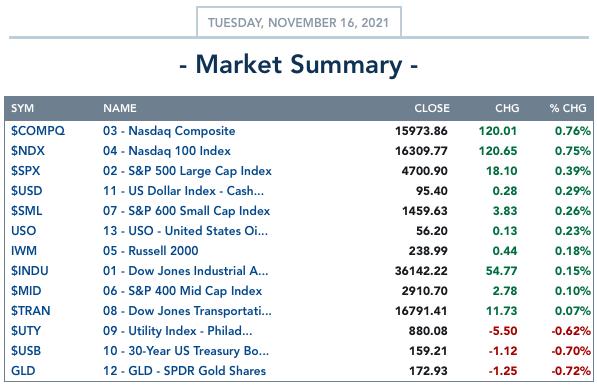Click the $SML symbol
The image size is (597, 386).
(x=26, y=211)
